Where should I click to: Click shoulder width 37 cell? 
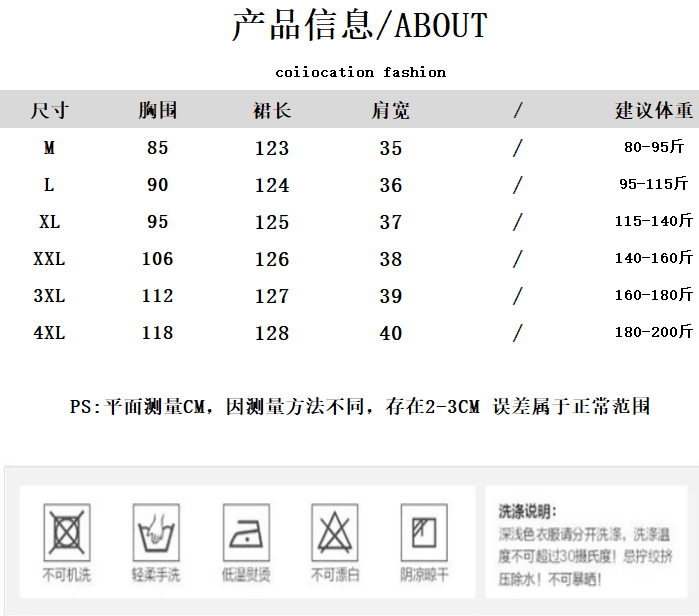pyautogui.click(x=391, y=222)
